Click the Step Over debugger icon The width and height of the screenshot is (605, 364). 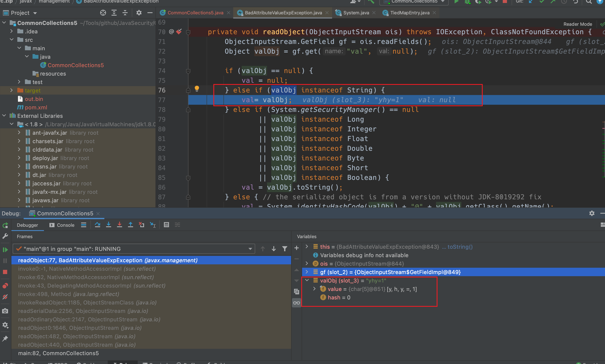point(97,225)
